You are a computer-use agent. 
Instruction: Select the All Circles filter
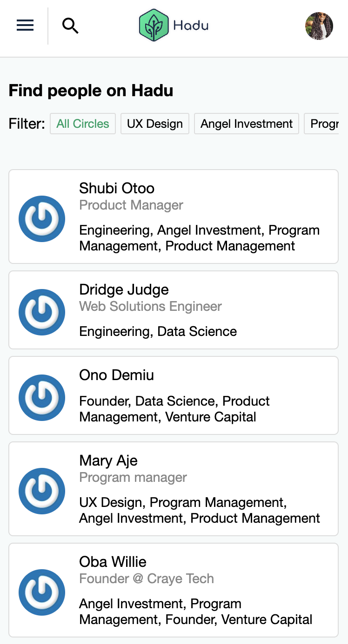click(x=83, y=124)
